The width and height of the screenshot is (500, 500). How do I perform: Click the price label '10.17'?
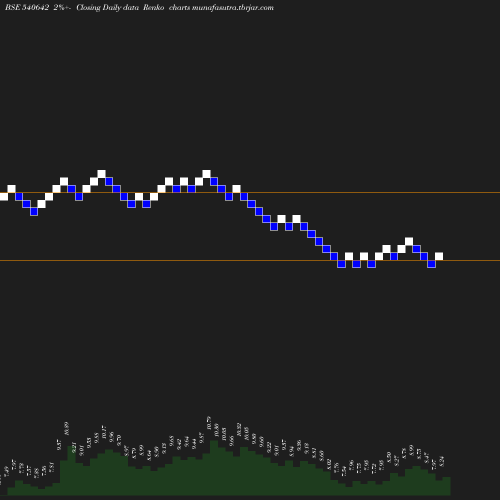tap(104, 432)
